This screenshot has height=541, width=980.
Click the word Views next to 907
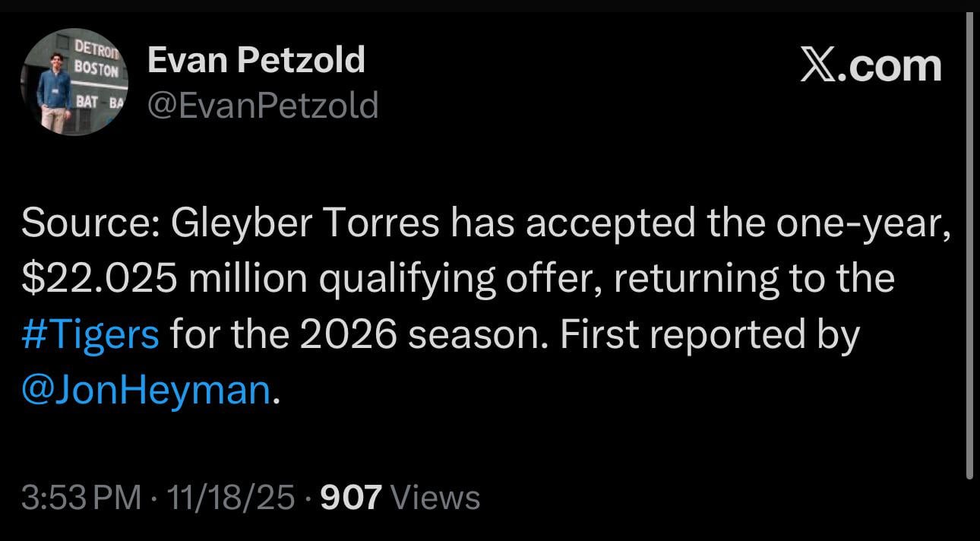click(435, 497)
